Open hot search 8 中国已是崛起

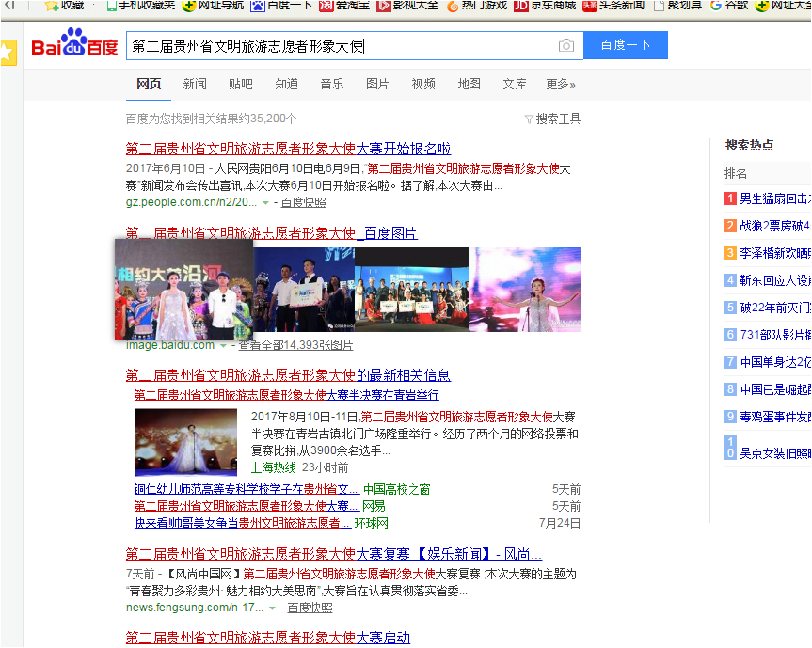[774, 389]
